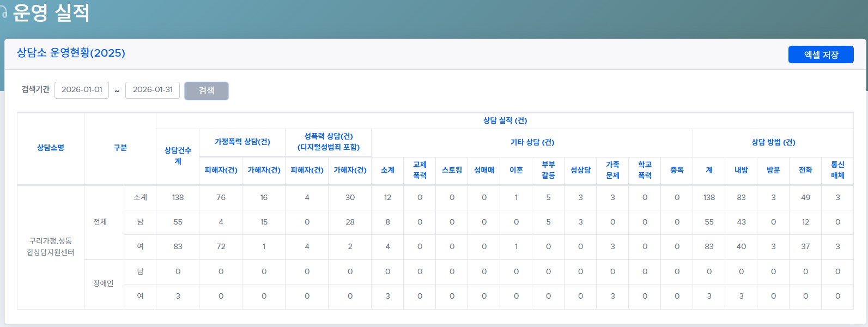This screenshot has width=868, height=327.
Task: Click the 구리가정.성통합상담지원센터 center name cell
Action: tap(51, 246)
